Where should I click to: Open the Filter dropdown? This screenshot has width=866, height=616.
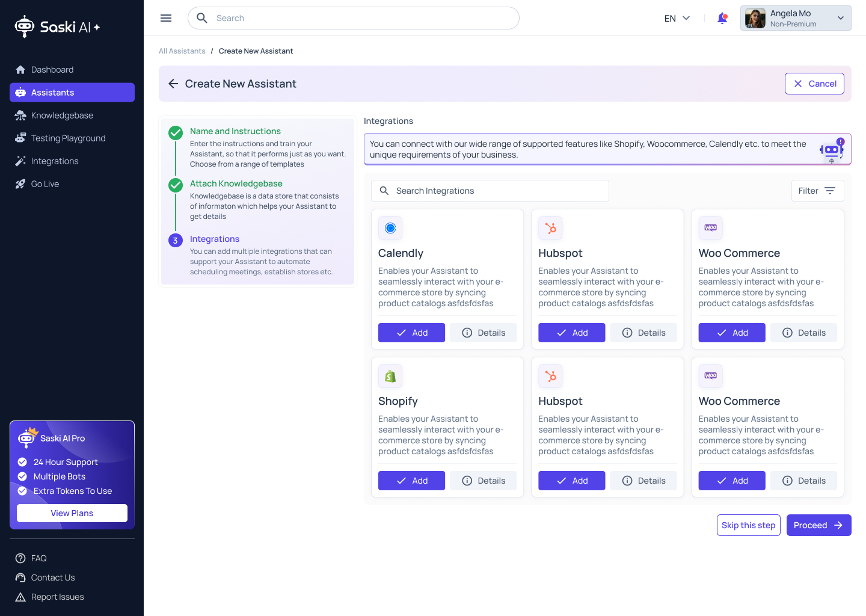point(817,191)
